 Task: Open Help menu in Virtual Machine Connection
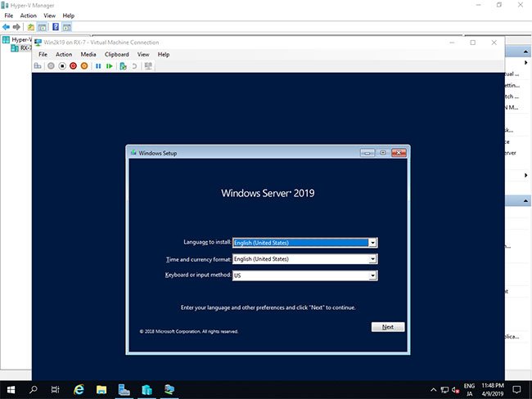164,54
